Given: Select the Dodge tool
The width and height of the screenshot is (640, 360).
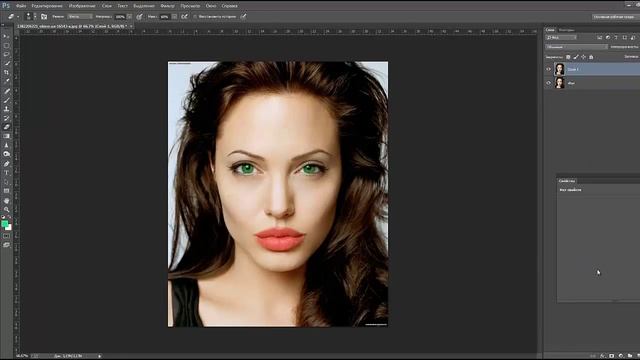Looking at the screenshot, I should pos(7,154).
